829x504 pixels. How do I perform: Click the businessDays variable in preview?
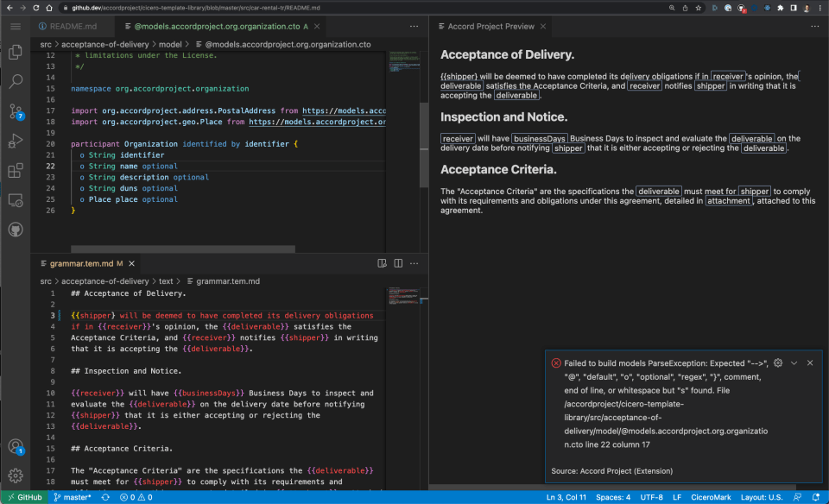539,138
